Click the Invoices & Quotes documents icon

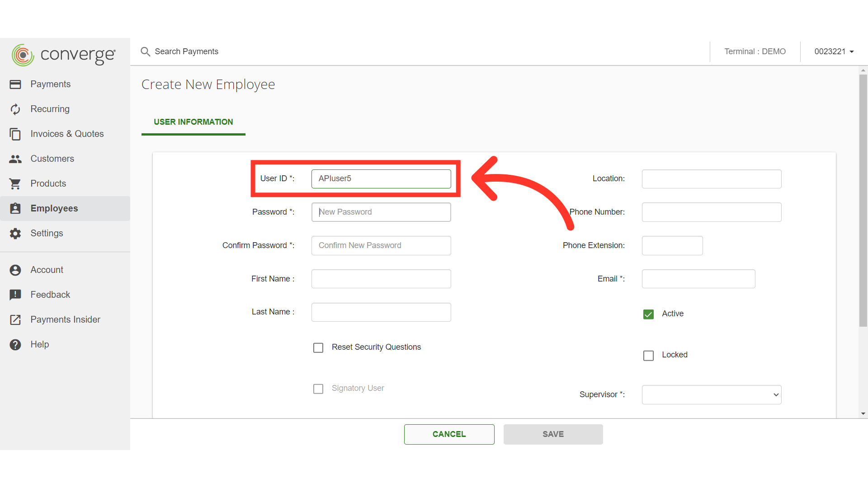(15, 134)
